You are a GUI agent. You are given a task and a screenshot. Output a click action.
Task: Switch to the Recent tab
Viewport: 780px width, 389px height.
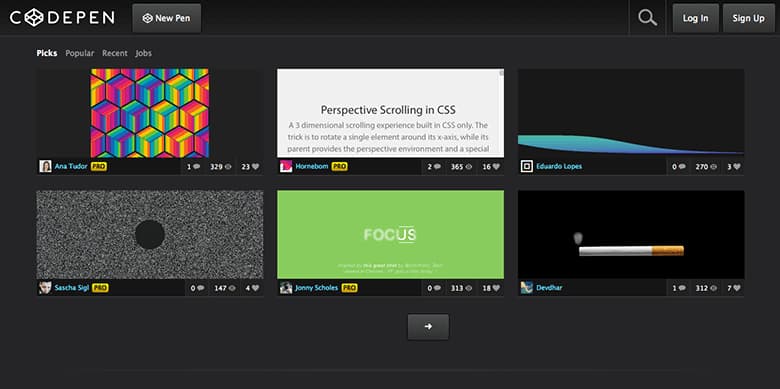(x=115, y=53)
